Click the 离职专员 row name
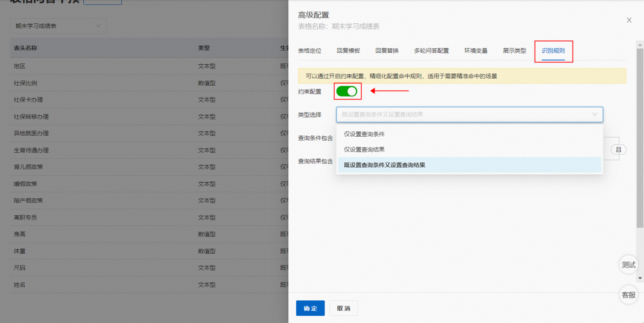 pos(25,217)
